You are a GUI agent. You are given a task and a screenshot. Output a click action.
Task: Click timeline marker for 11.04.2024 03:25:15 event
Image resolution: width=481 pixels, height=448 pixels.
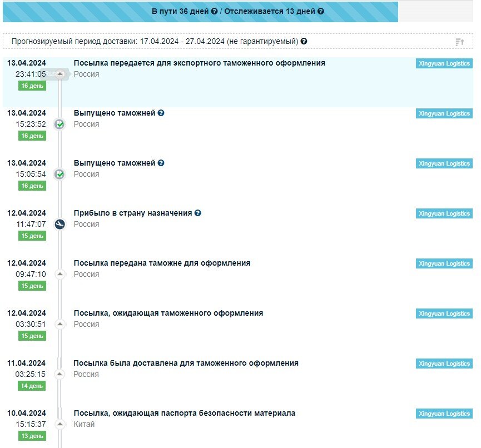click(60, 374)
